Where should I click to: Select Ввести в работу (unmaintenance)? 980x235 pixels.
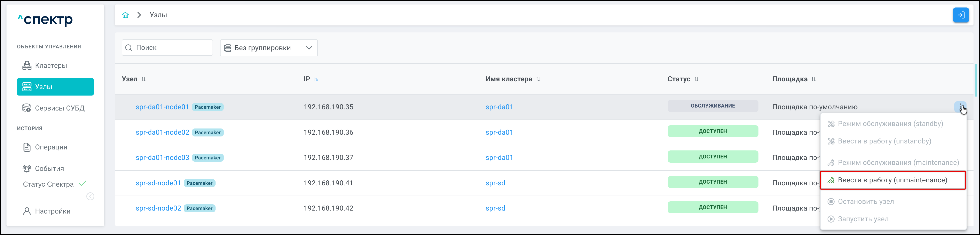tap(892, 180)
